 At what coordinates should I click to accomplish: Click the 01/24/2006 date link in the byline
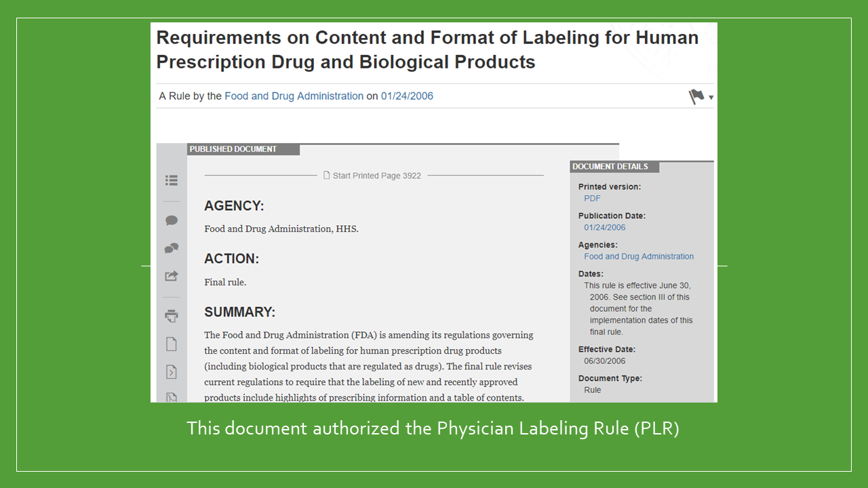tap(408, 96)
